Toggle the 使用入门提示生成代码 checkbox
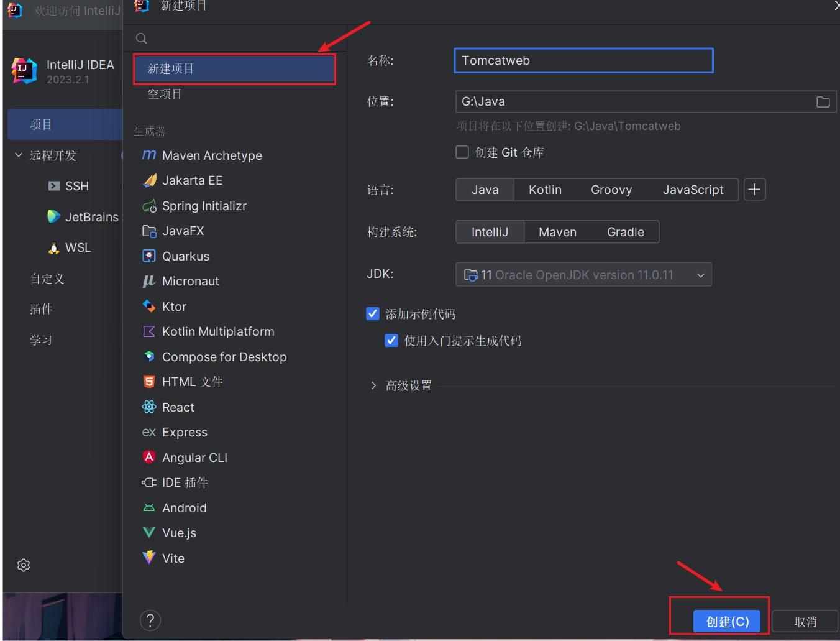This screenshot has height=641, width=840. pyautogui.click(x=391, y=341)
